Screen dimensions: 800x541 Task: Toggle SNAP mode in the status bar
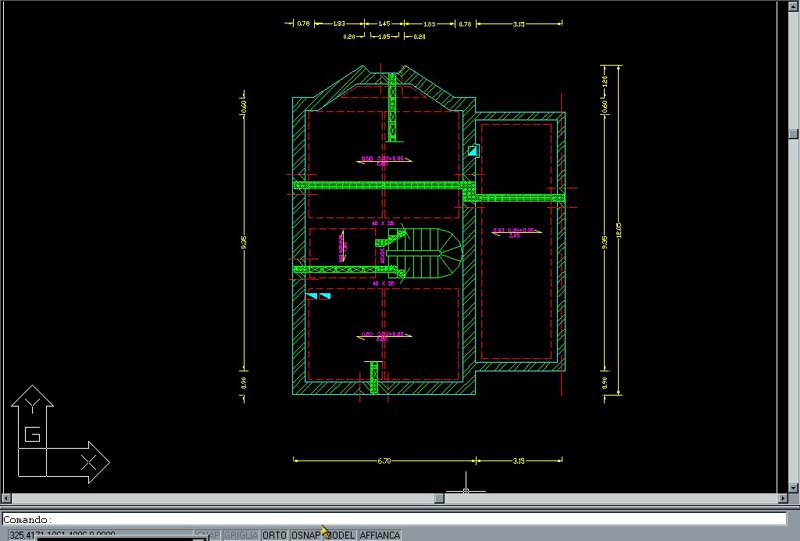207,535
